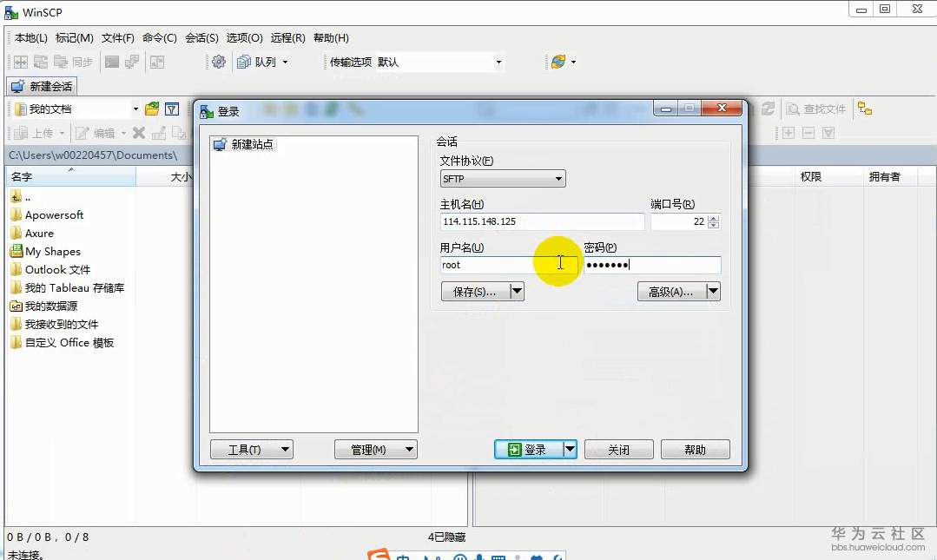Click the 帮助 help button in dialog

coord(695,450)
